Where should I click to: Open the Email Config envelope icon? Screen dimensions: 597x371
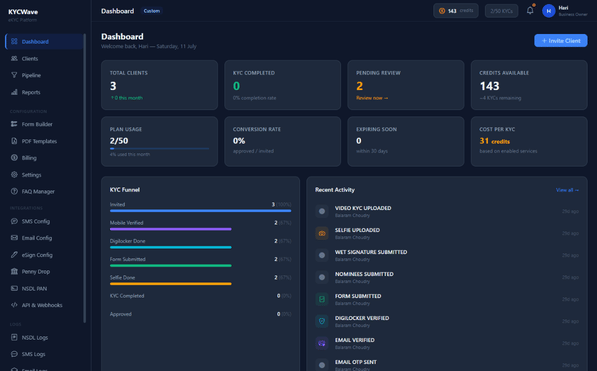click(14, 238)
